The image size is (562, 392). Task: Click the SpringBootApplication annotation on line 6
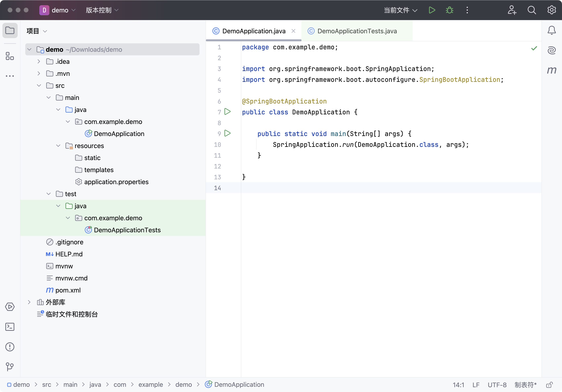click(284, 101)
